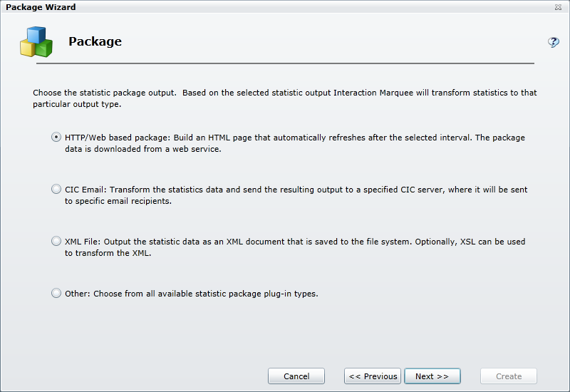Screen dimensions: 570x392
Task: Pick the XML File radio button
Action: pos(56,242)
